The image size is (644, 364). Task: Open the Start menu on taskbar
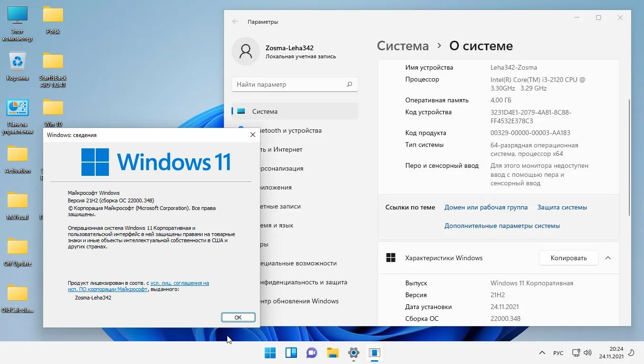tap(270, 353)
